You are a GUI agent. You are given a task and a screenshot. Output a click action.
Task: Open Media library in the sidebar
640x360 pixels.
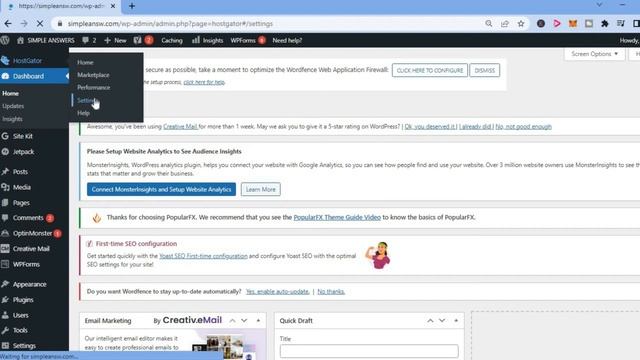(x=22, y=187)
